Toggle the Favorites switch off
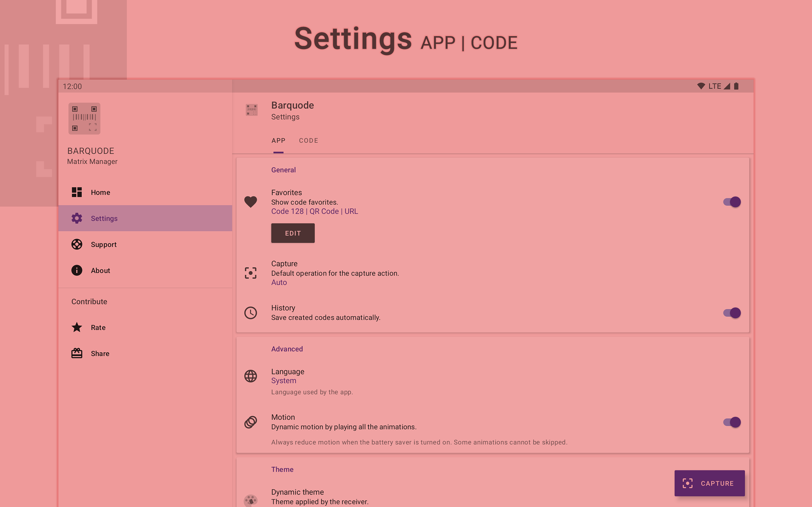 (x=731, y=202)
